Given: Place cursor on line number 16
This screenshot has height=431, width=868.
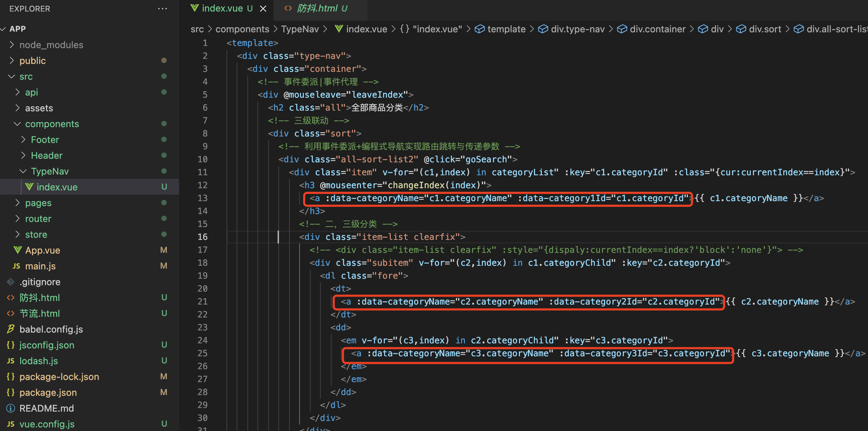Looking at the screenshot, I should click(x=202, y=237).
